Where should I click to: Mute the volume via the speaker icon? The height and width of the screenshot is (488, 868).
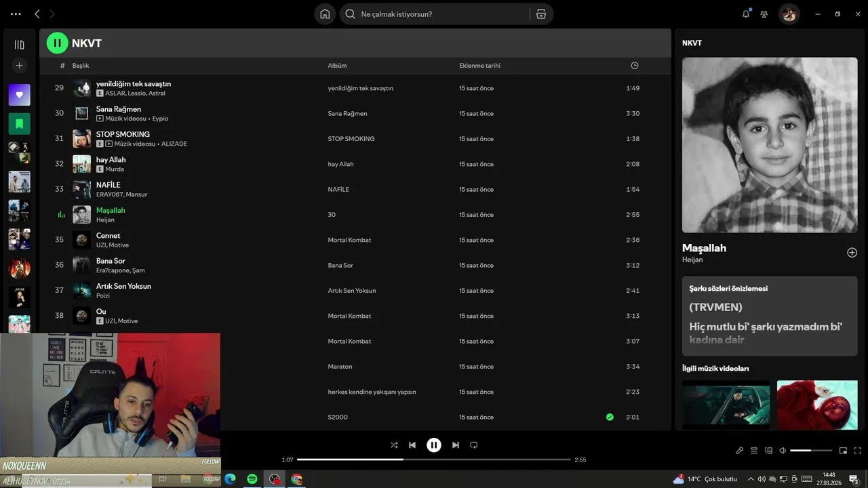783,451
